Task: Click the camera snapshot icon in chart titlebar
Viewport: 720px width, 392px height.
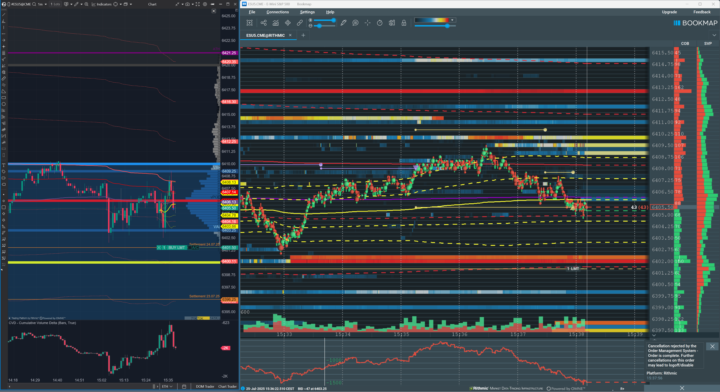Action: (187, 4)
